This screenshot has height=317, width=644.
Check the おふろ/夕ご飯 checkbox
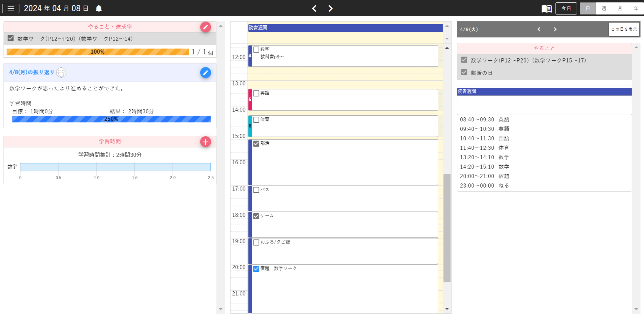(256, 242)
